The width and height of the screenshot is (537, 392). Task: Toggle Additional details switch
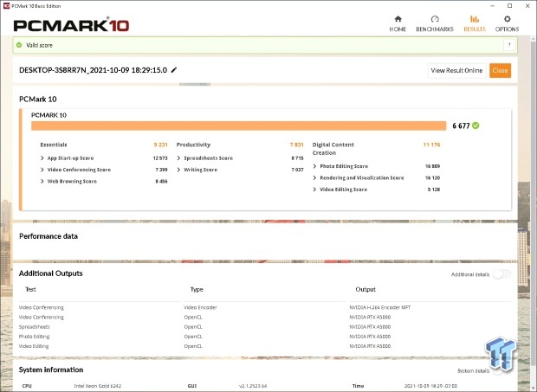pos(501,274)
